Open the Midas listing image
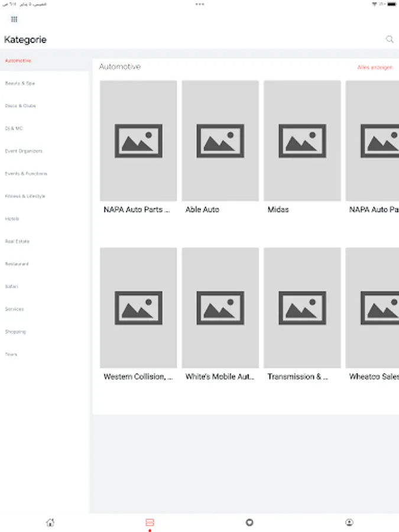This screenshot has height=532, width=399. tap(302, 141)
